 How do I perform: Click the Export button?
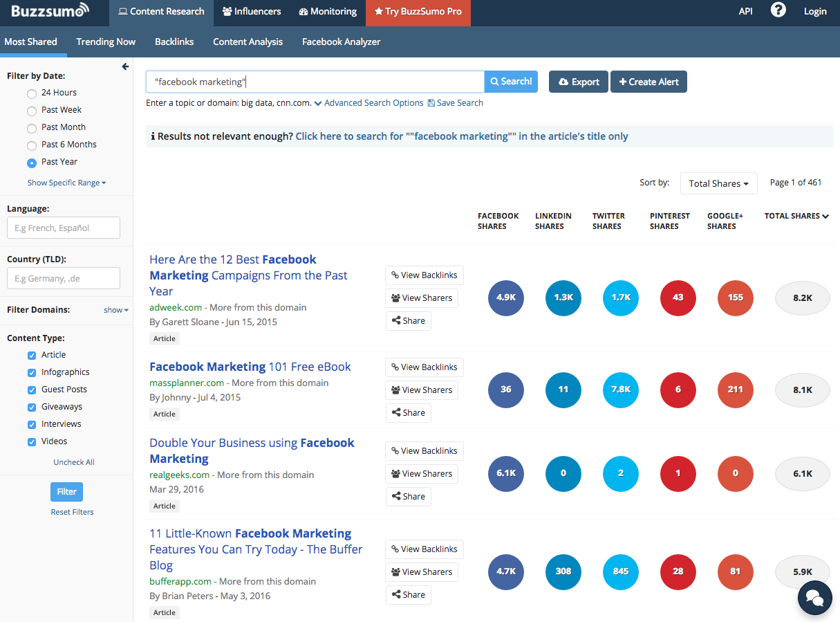click(579, 82)
